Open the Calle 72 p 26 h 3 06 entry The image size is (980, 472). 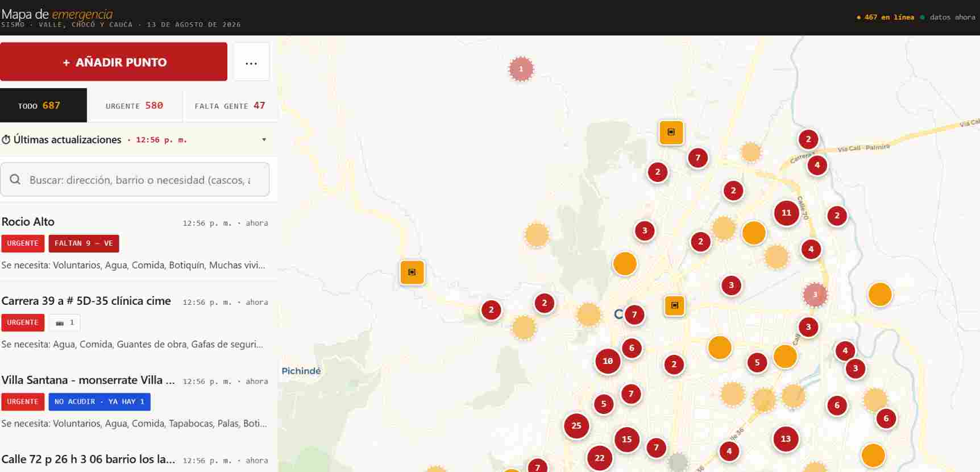tap(135, 459)
